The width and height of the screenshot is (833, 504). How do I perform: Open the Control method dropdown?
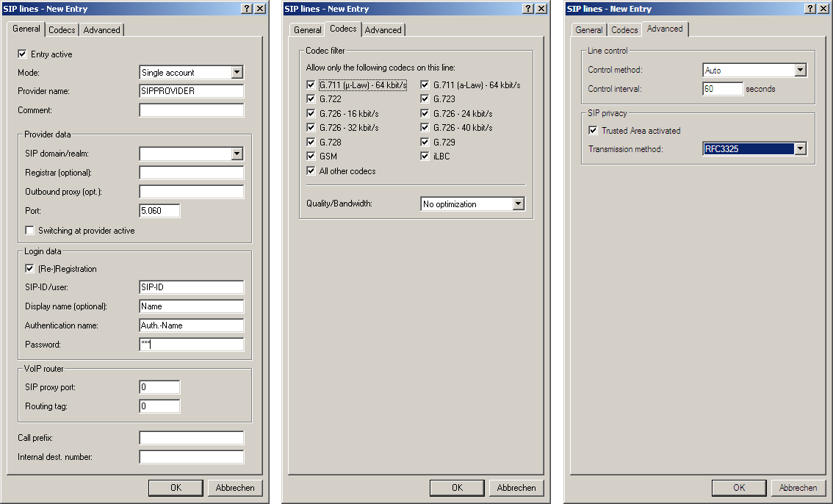pyautogui.click(x=801, y=71)
